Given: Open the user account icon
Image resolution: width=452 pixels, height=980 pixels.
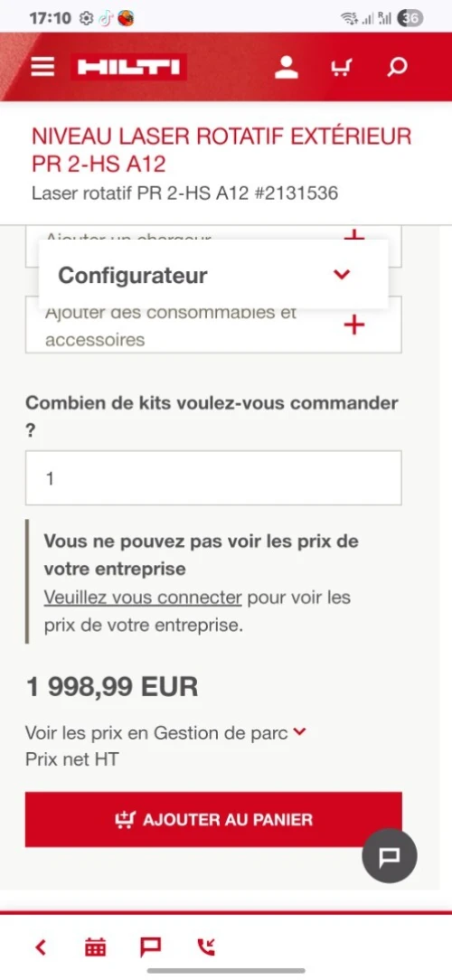Looking at the screenshot, I should point(287,67).
